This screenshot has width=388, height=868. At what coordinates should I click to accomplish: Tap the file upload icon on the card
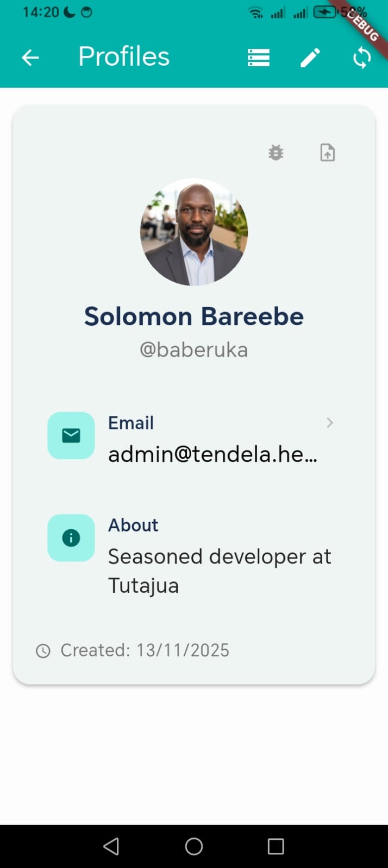click(327, 153)
